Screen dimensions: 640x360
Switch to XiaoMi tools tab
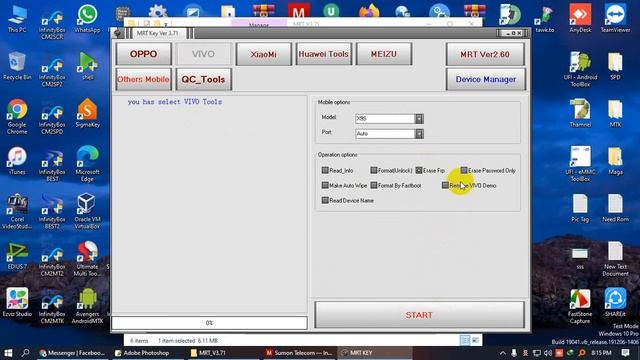pos(263,54)
